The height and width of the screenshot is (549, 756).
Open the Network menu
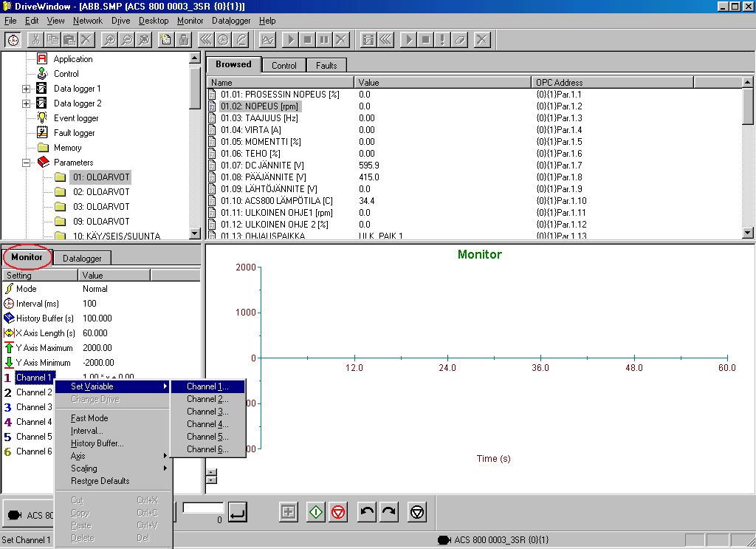click(87, 21)
